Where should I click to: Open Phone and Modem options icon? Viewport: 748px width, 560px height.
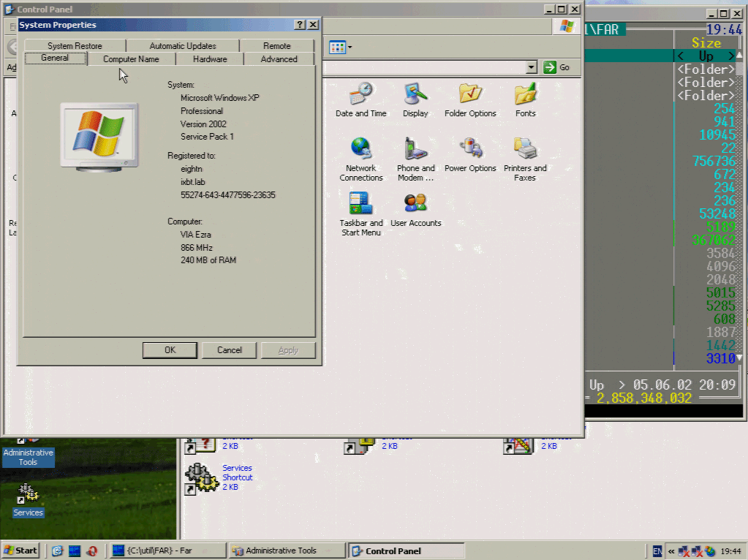click(415, 159)
